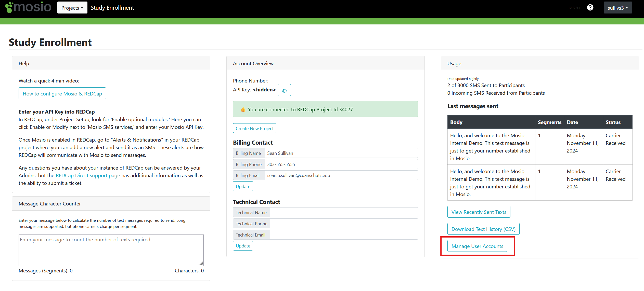Update the Billing Contact details
Image resolution: width=644 pixels, height=291 pixels.
pyautogui.click(x=243, y=186)
